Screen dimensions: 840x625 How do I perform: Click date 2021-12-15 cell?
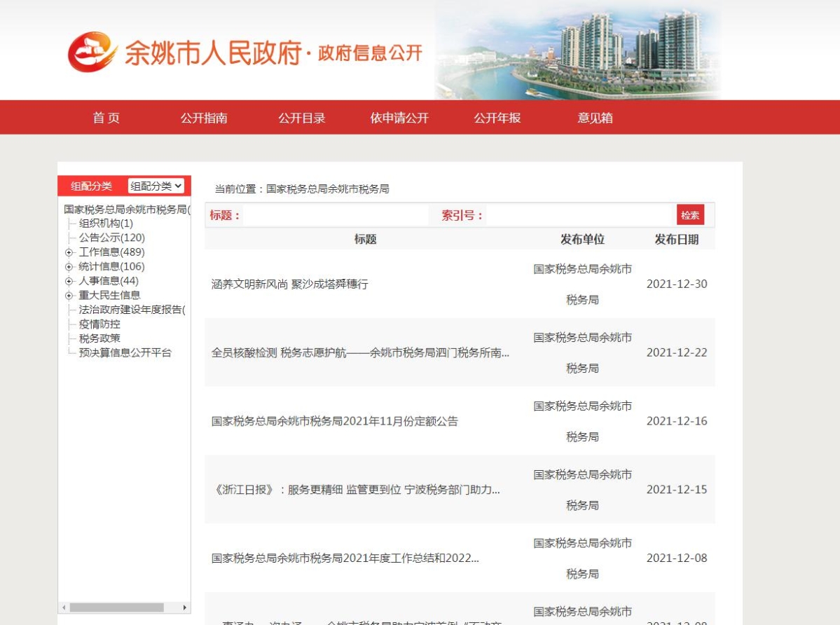677,490
